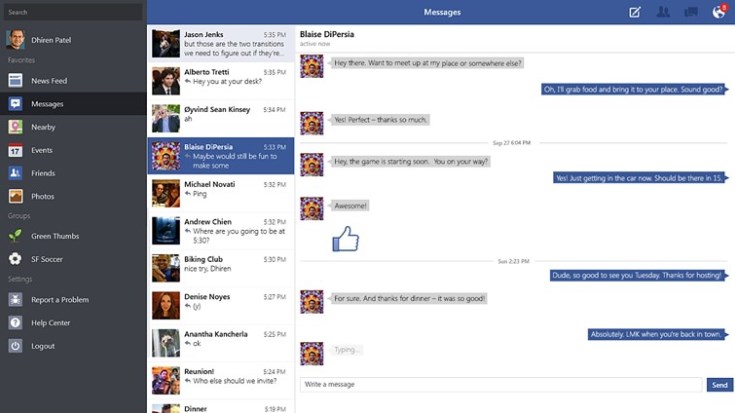Click the Friends sidebar icon
Viewport: 735px width, 413px height.
pos(15,173)
